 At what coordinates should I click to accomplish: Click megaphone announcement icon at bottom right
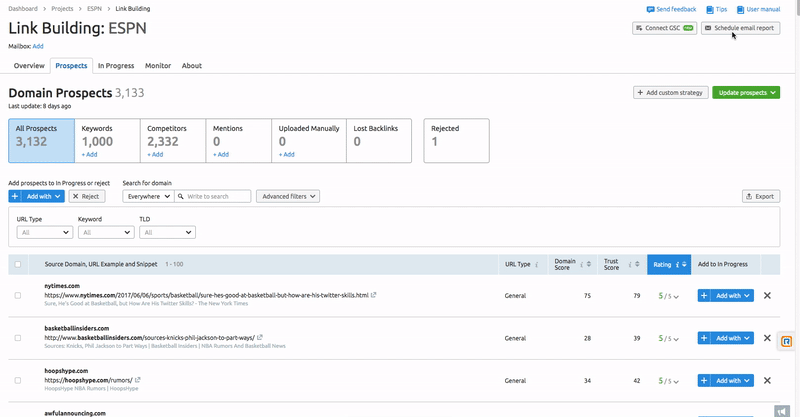coord(782,411)
